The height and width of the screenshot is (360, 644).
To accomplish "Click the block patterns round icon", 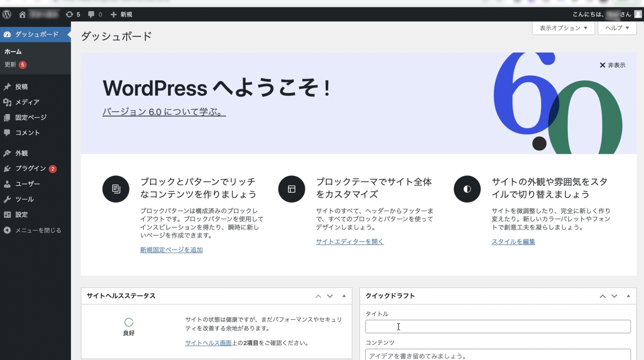I will [116, 189].
